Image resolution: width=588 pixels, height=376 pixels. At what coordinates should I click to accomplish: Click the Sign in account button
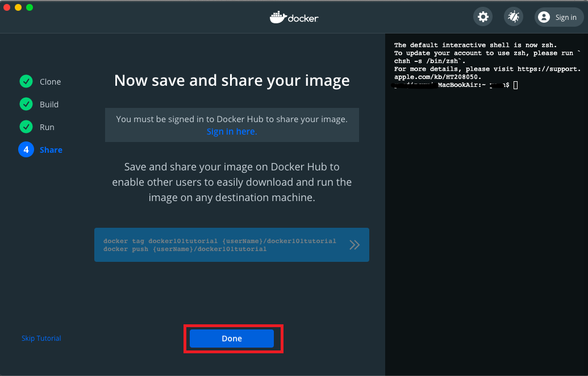tap(559, 17)
